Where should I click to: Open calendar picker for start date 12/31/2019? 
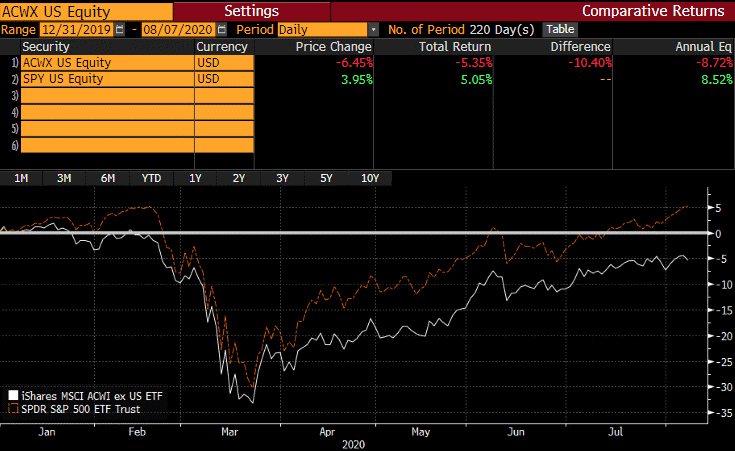coord(120,30)
